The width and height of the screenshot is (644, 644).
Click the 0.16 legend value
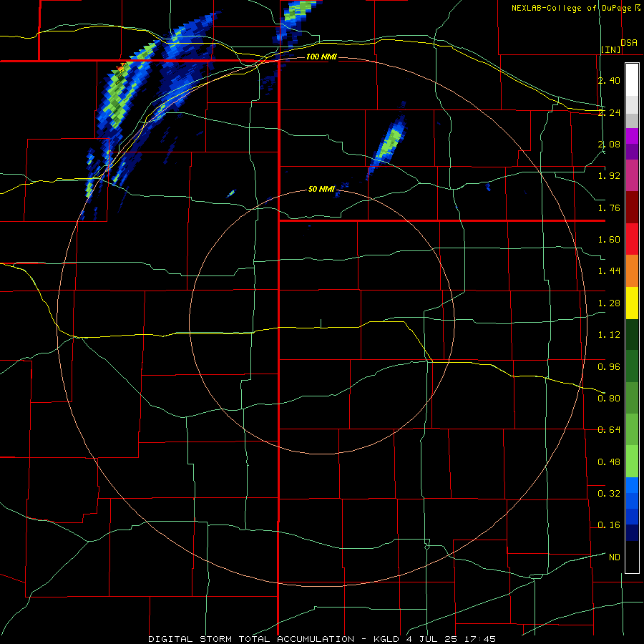click(609, 525)
